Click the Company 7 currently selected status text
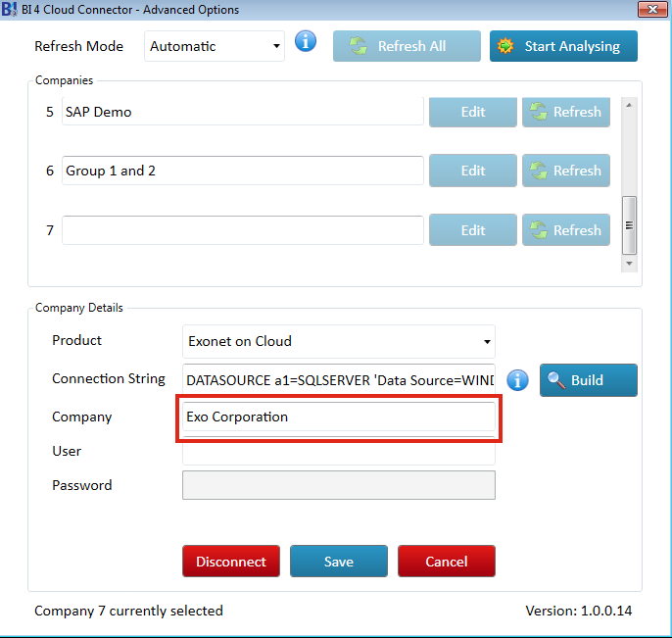 [128, 611]
